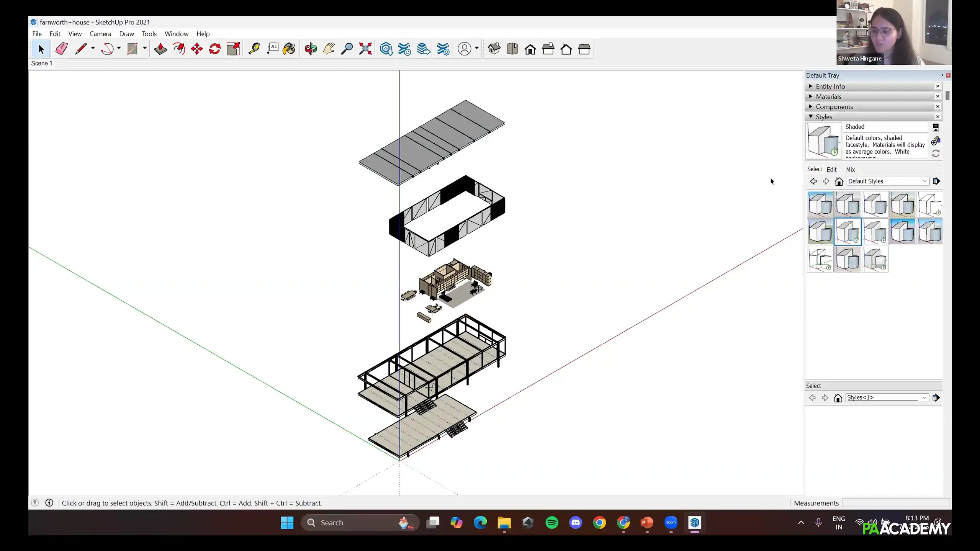The height and width of the screenshot is (551, 980).
Task: Click Zoom Extents tool
Action: [365, 49]
